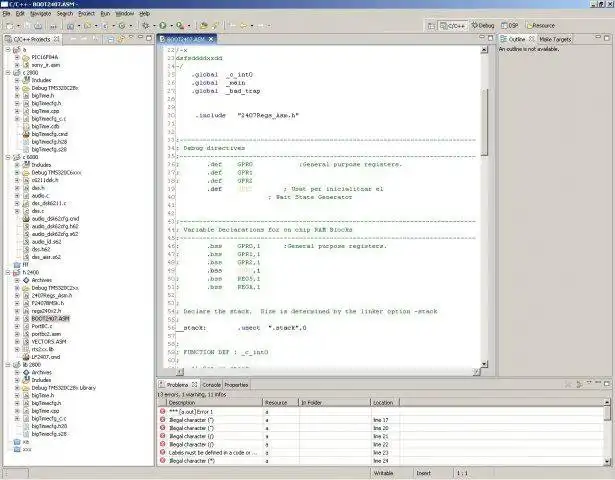Expand the PIC16F84A node
Viewport: 615px width, 480px height.
click(17, 57)
